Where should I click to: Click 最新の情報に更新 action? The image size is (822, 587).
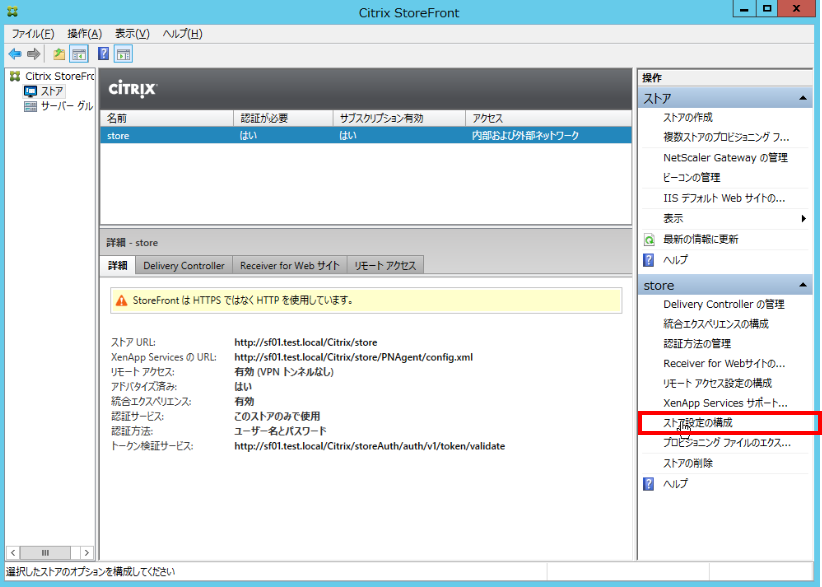(x=700, y=240)
